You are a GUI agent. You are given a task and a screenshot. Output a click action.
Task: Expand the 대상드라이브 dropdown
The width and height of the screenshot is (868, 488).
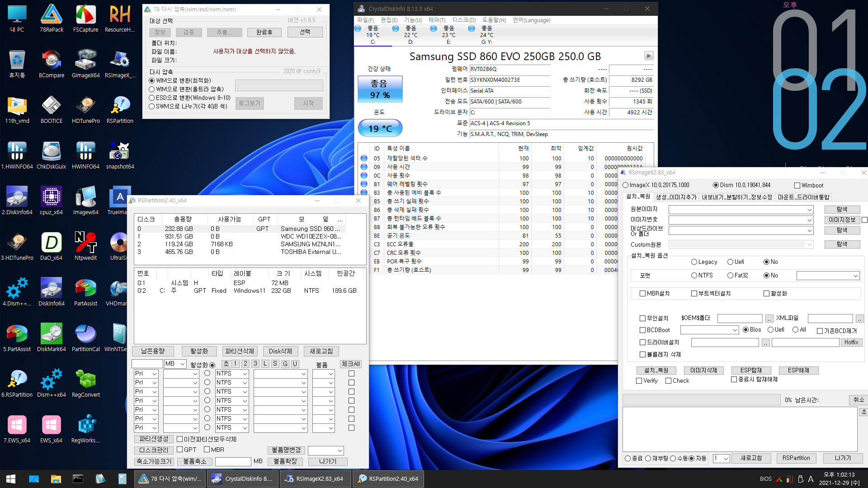[x=809, y=230]
